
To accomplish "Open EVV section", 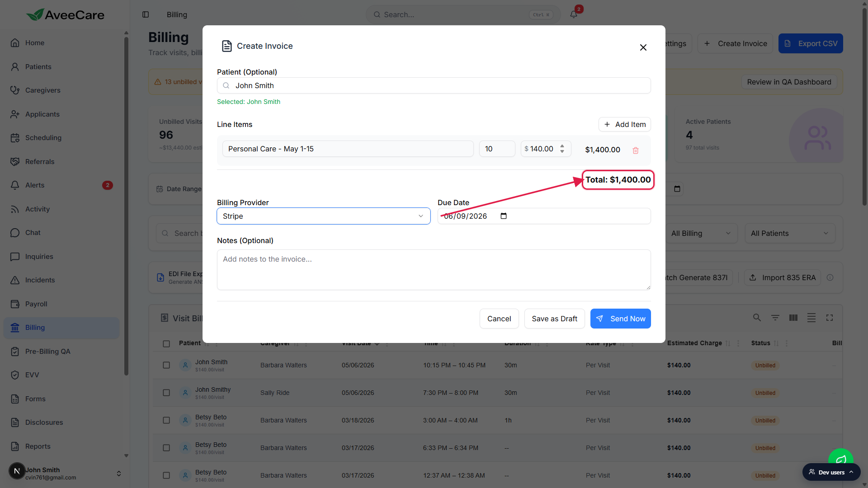I will pos(61,375).
